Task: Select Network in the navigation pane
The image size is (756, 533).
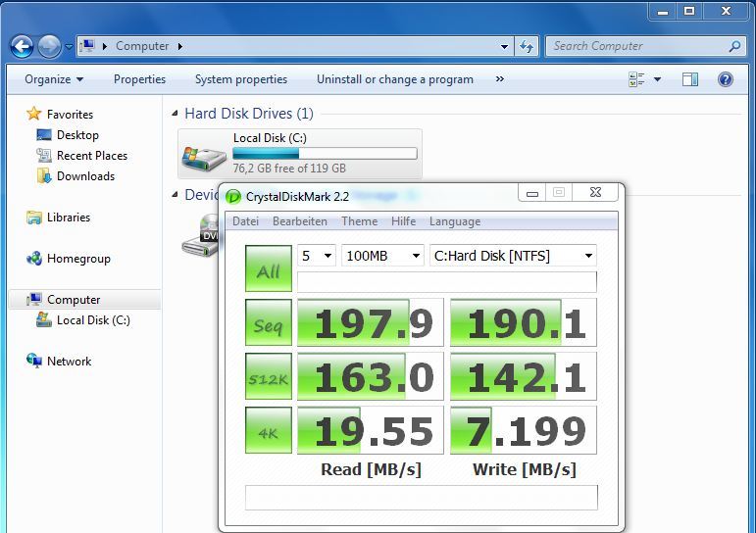Action: coord(69,362)
